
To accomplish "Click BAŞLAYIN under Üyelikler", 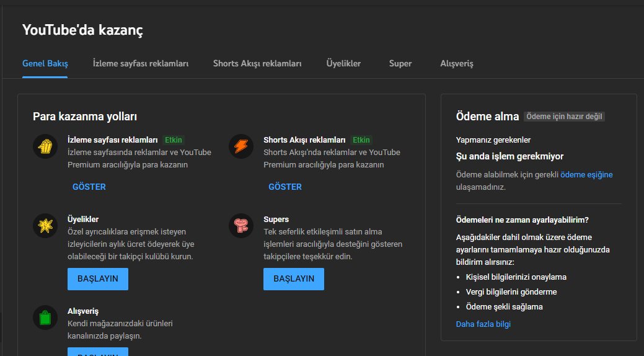I will [98, 278].
